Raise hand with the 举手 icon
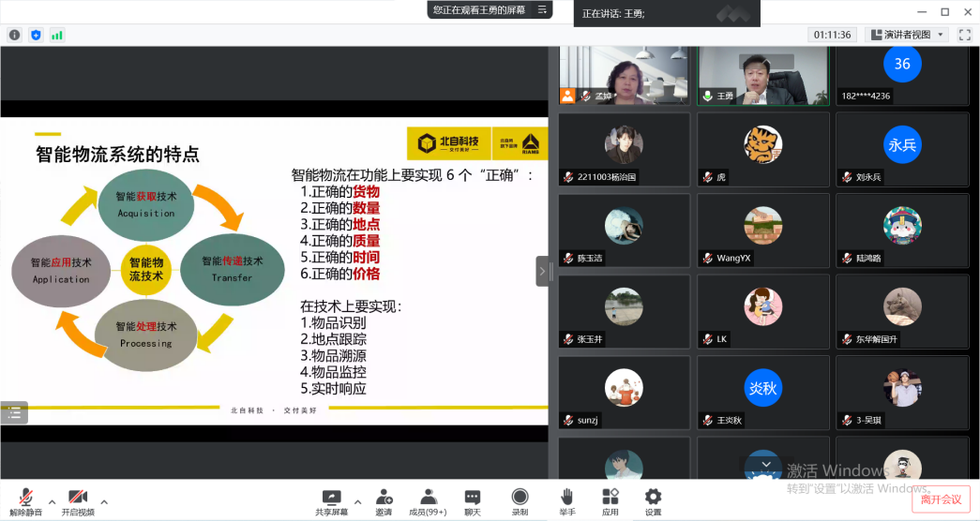The height and width of the screenshot is (521, 980). (566, 497)
